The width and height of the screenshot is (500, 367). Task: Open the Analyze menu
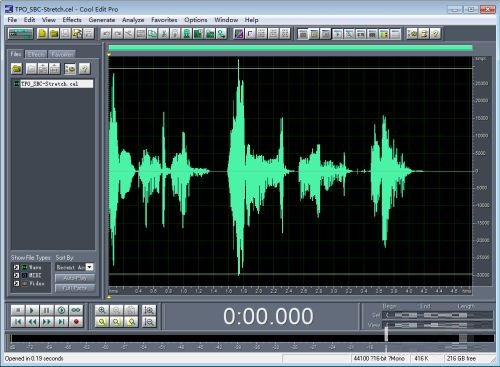coord(133,20)
